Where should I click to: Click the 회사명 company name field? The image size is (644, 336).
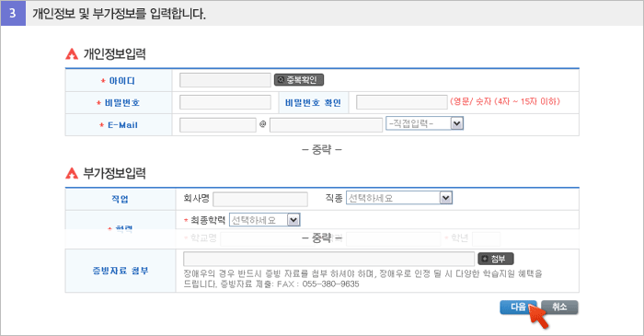(x=260, y=199)
